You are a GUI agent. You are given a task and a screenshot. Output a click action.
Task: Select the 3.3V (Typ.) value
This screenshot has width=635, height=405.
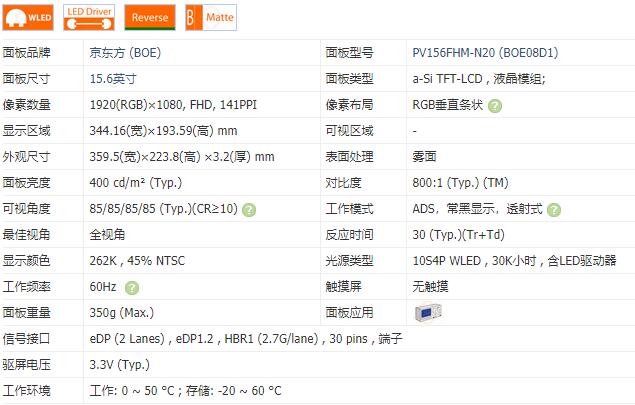(x=120, y=364)
